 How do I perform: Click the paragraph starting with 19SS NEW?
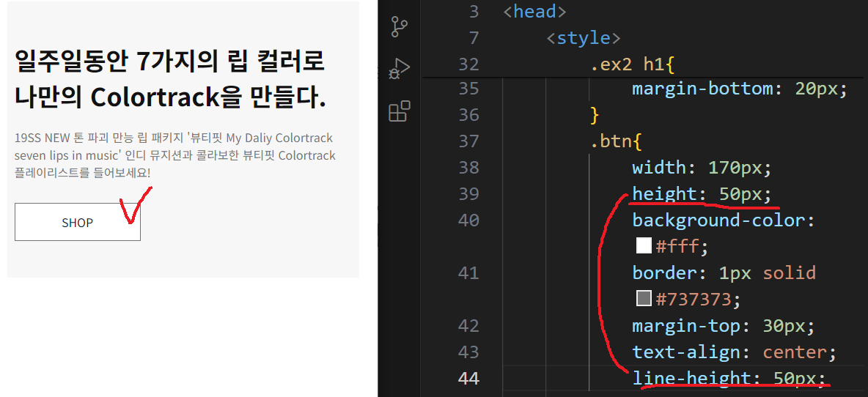click(x=175, y=155)
